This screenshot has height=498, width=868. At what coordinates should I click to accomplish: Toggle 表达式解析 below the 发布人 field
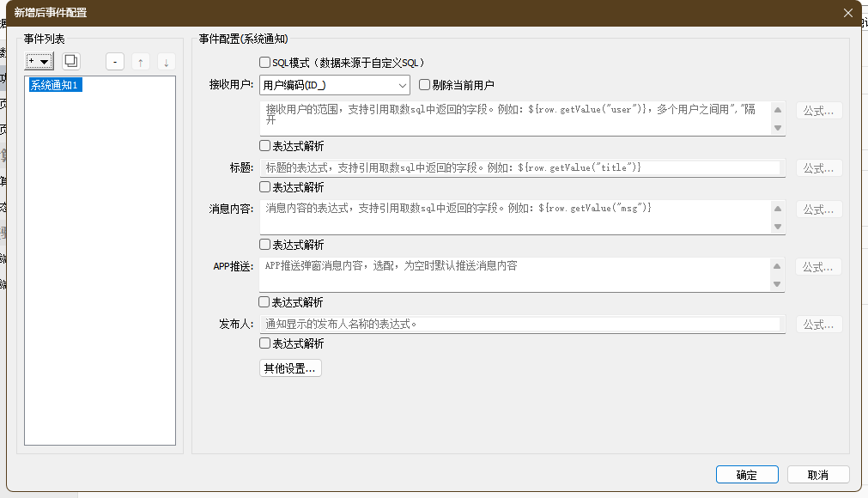(x=265, y=343)
